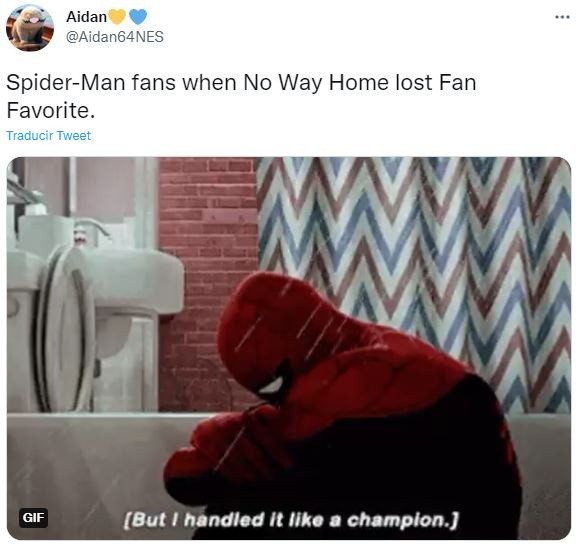Click the word 'Spider-Man' in the tweet text

pyautogui.click(x=66, y=82)
